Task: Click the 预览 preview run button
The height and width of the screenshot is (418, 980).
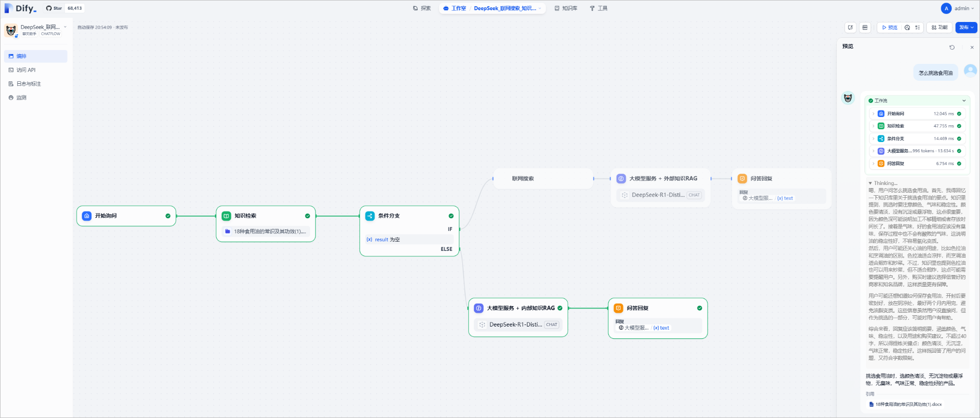Action: pos(890,28)
